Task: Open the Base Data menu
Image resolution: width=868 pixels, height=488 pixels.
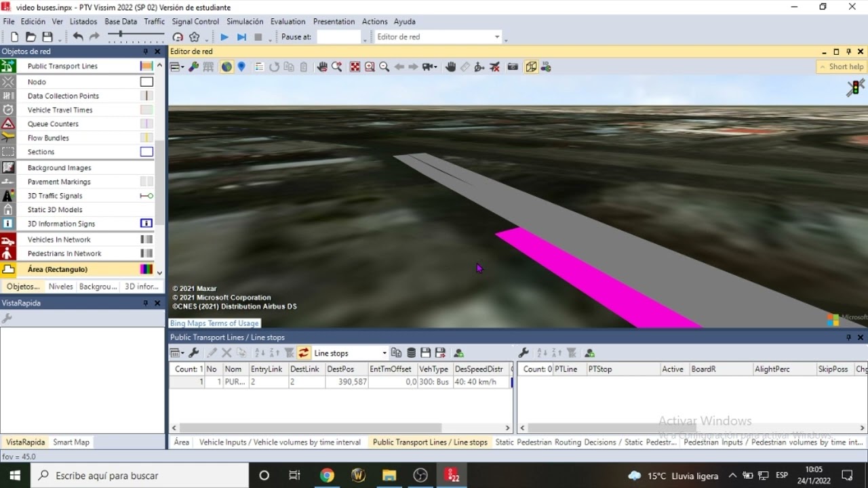Action: tap(121, 22)
